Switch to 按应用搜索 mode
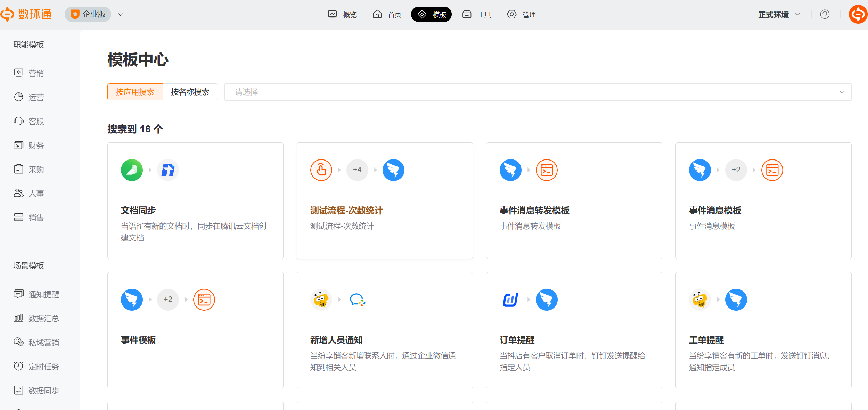The image size is (868, 410). pos(135,92)
